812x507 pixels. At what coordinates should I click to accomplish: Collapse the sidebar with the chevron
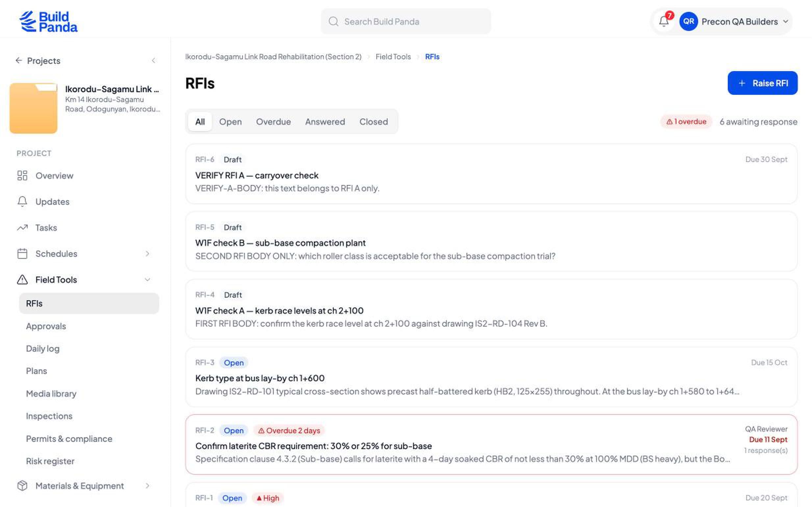click(x=154, y=61)
